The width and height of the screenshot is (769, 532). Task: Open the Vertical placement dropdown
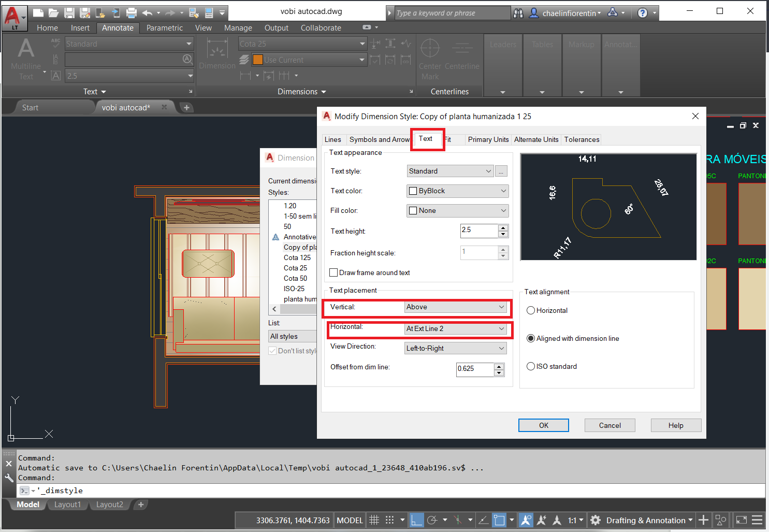click(x=455, y=307)
